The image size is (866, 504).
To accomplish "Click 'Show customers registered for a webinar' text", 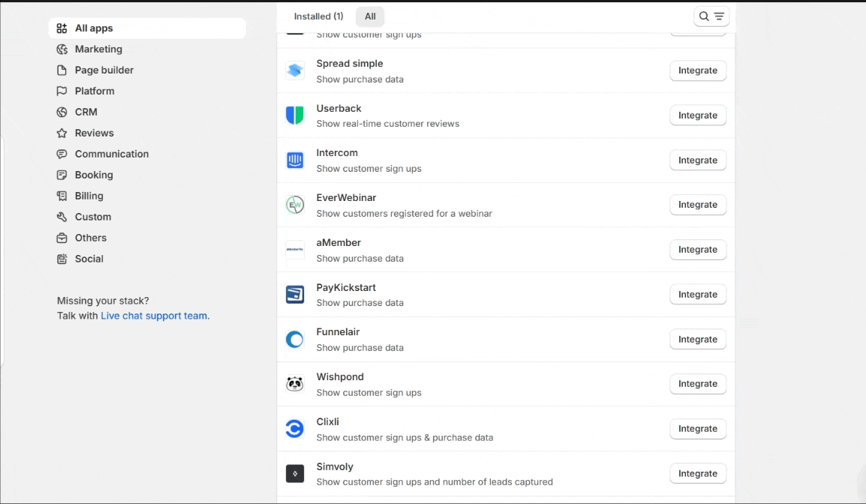I will (x=404, y=214).
